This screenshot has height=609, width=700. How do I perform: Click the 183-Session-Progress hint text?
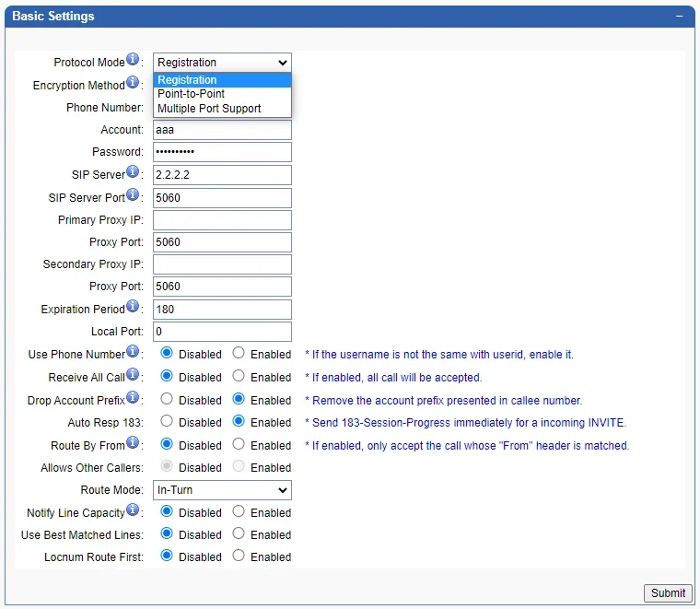(x=466, y=422)
